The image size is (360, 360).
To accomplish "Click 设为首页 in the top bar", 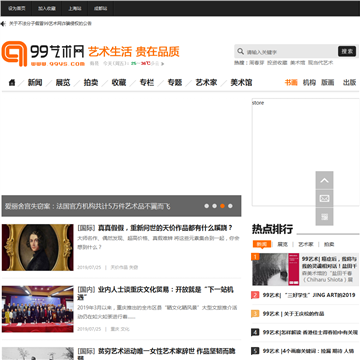I will point(17,8).
